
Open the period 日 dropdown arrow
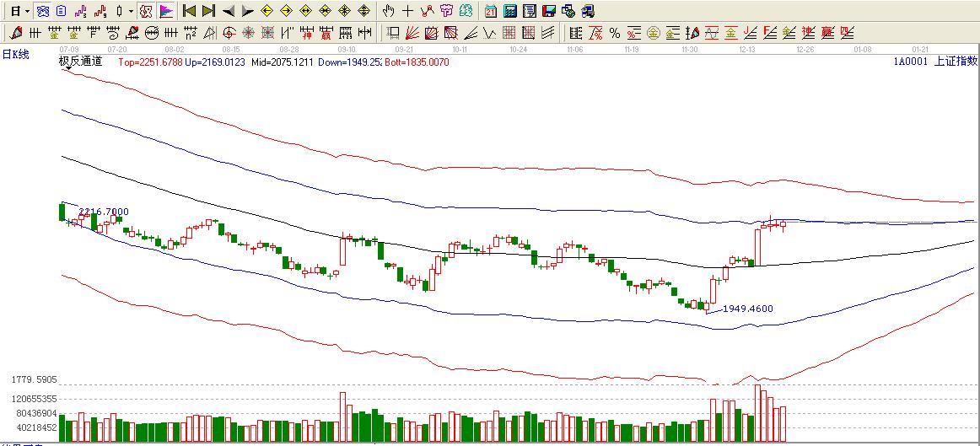point(27,11)
